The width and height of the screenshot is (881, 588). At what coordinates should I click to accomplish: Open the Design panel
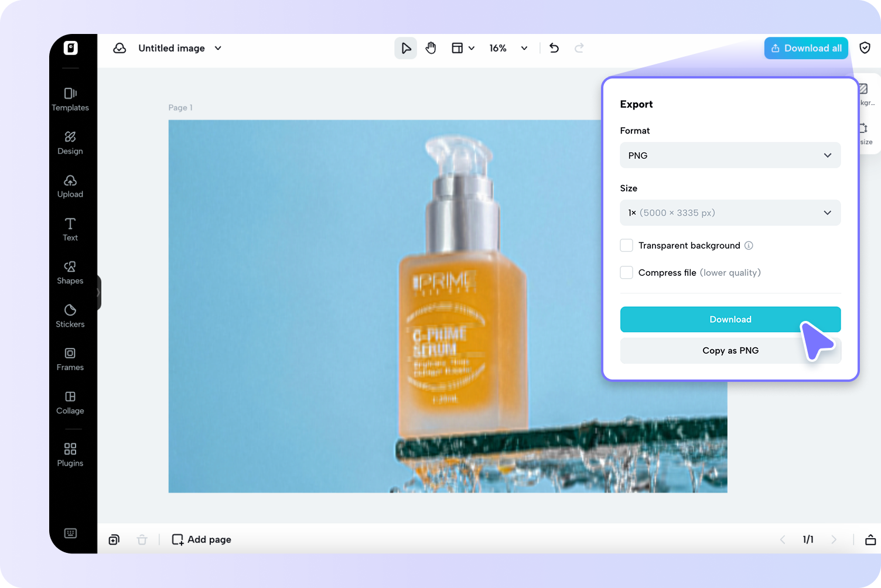(70, 143)
